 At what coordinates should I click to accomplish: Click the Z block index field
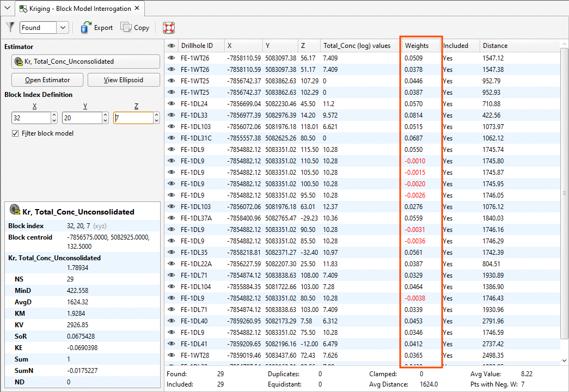[133, 118]
